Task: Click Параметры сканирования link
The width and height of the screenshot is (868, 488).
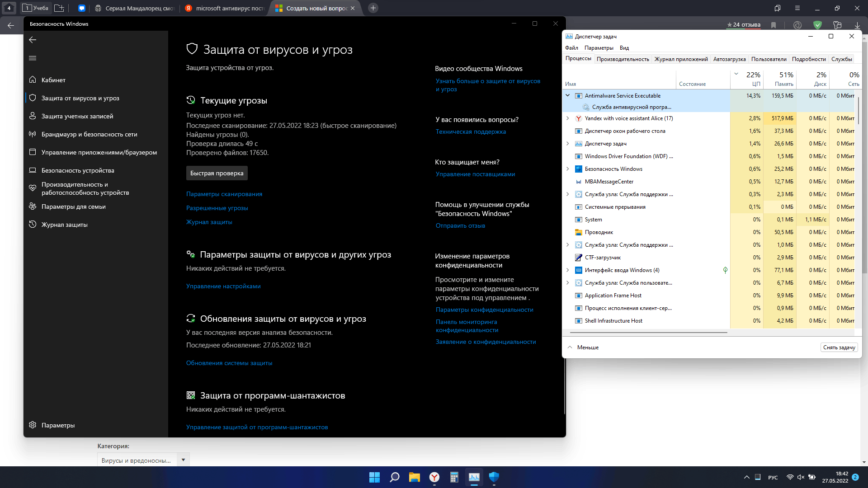Action: click(224, 194)
